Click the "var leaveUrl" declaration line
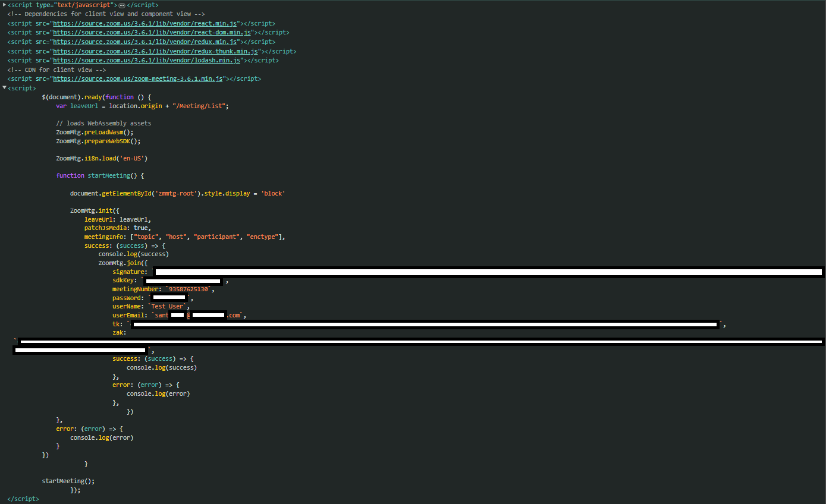826x504 pixels. click(x=142, y=106)
